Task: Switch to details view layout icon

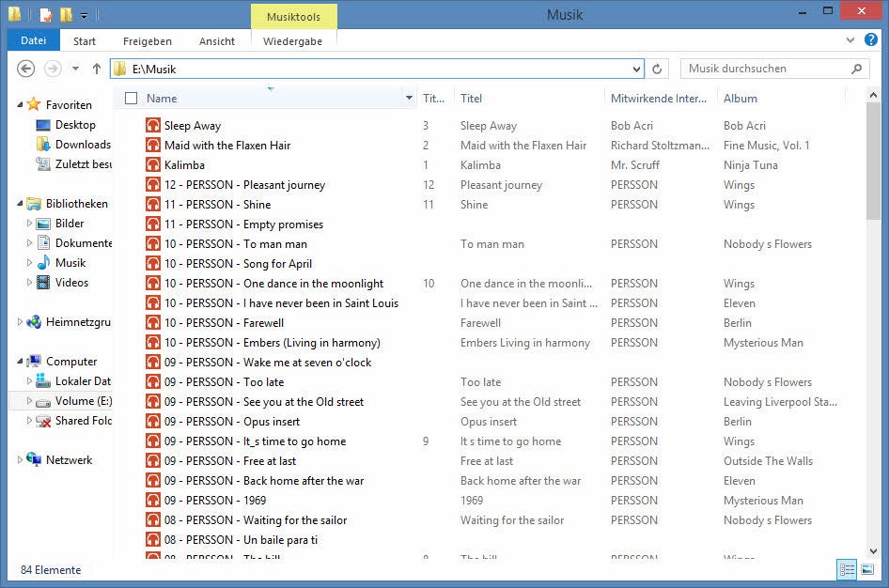Action: point(846,570)
